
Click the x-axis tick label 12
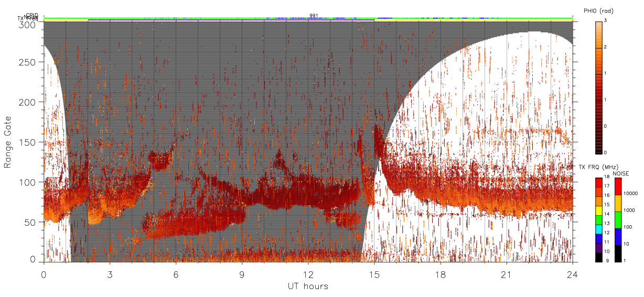click(x=308, y=274)
